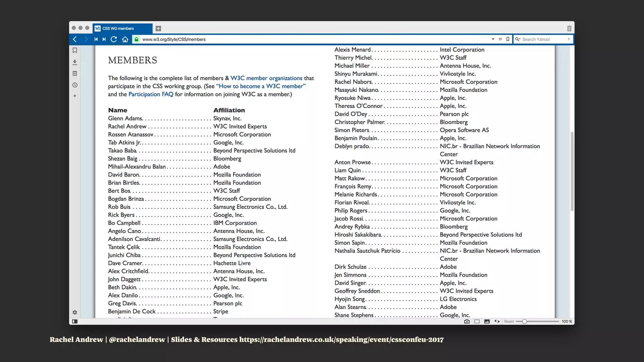This screenshot has height=362, width=644.
Task: Expand the search history dropdown arrow
Action: tap(569, 39)
